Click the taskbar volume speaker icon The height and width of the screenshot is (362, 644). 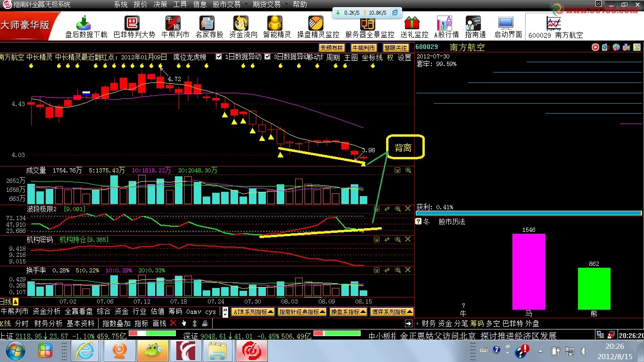585,351
